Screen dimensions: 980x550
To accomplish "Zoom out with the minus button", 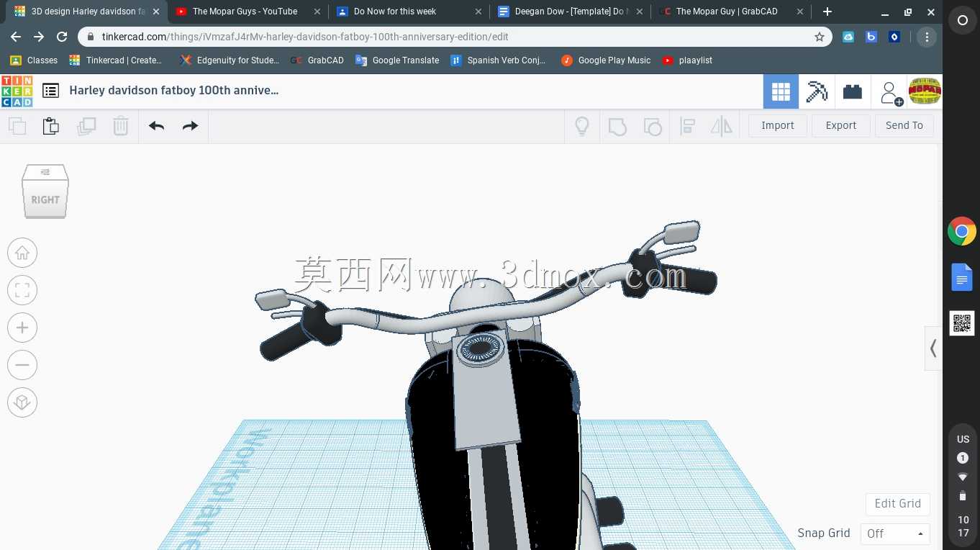I will tap(22, 365).
